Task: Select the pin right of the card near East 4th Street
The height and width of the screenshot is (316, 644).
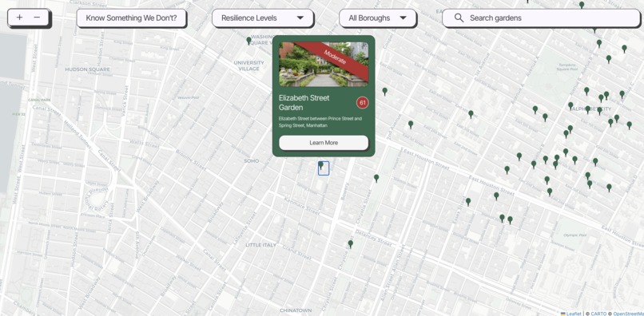Action: (385, 91)
